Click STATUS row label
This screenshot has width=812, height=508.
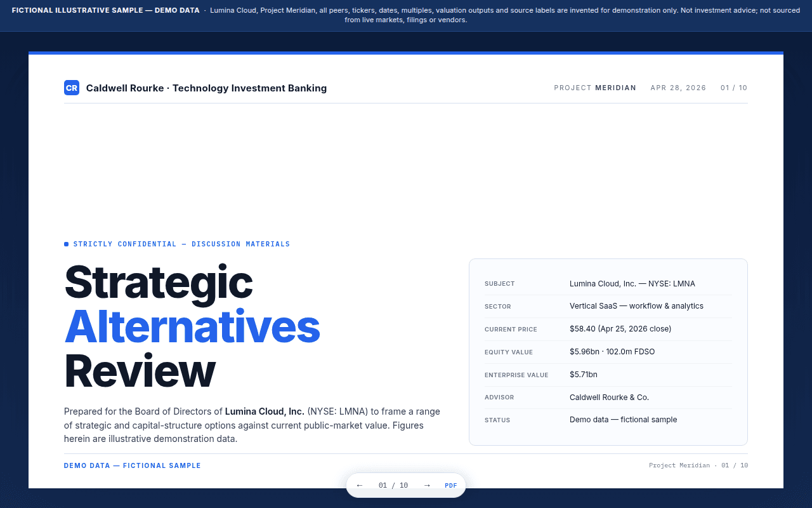[x=497, y=420]
